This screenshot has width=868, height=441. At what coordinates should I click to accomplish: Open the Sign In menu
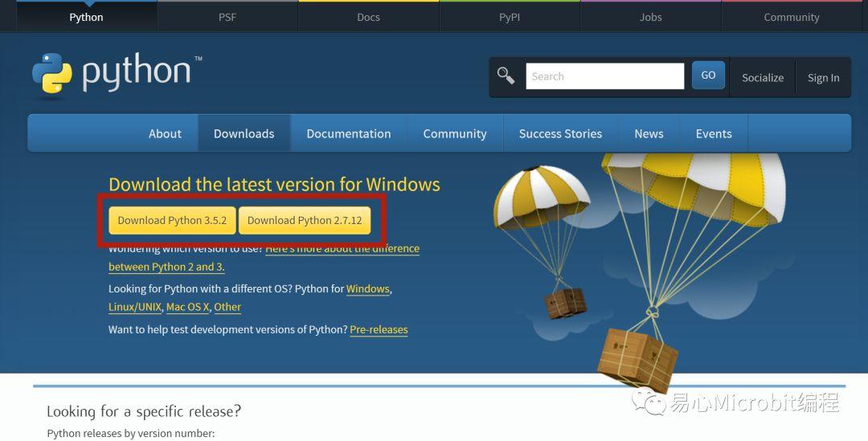[x=823, y=77]
